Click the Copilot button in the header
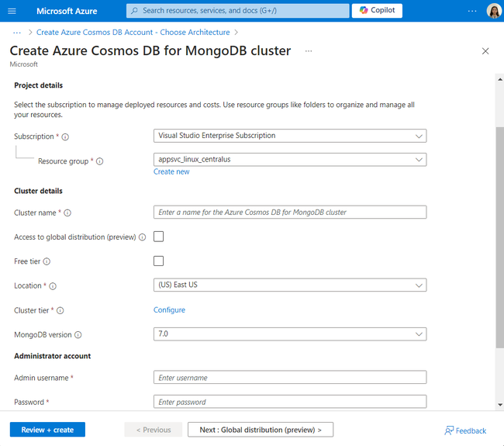Screen dimensions: 504x446 pyautogui.click(x=377, y=11)
